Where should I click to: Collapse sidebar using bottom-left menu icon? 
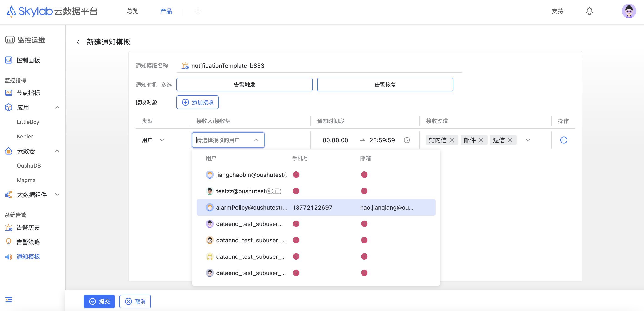(x=8, y=299)
